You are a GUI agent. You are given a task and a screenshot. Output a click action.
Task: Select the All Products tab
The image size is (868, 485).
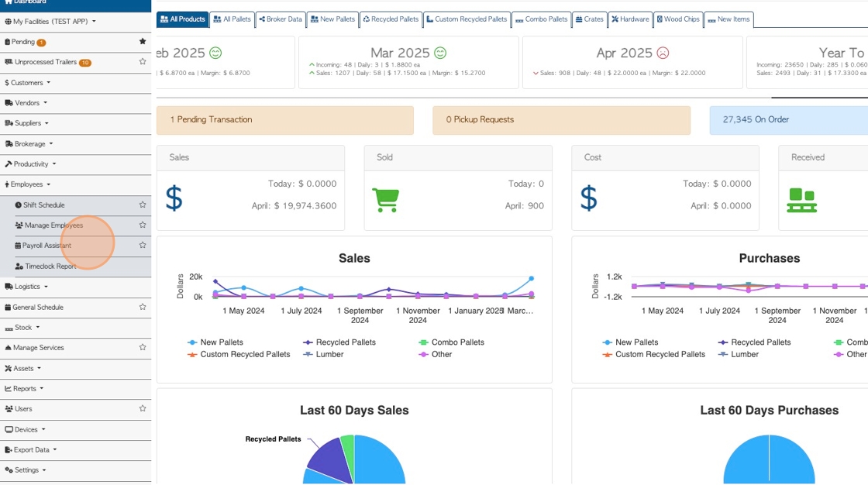[x=183, y=19]
